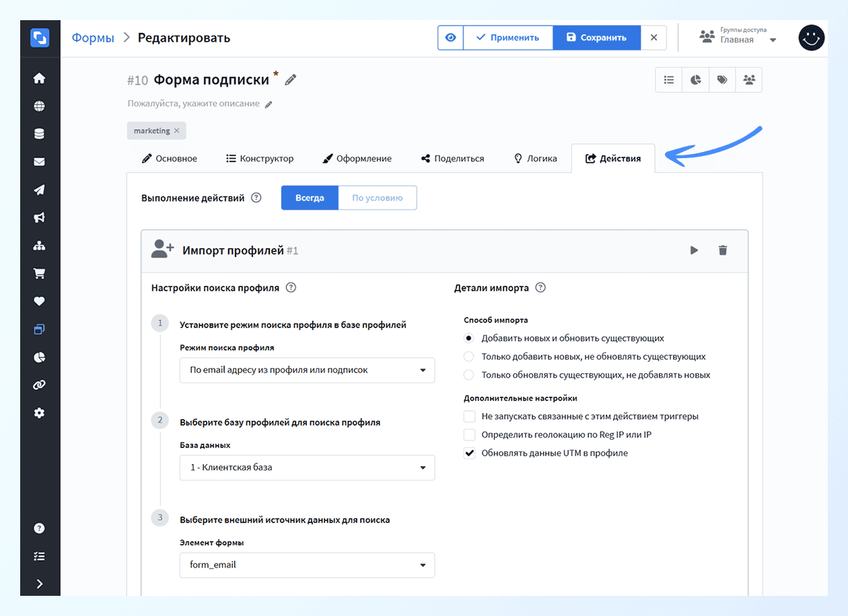848x616 pixels.
Task: Switch action execution to 'По условию'
Action: (377, 198)
